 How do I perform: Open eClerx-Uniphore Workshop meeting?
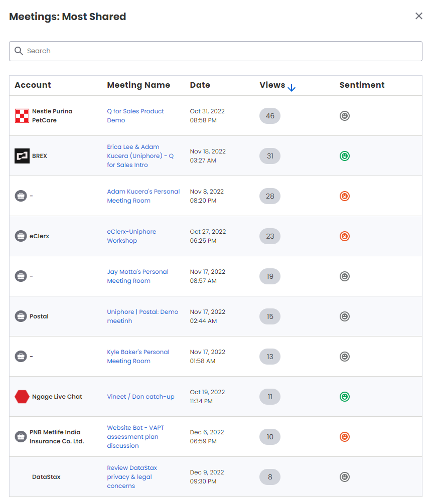coord(131,236)
